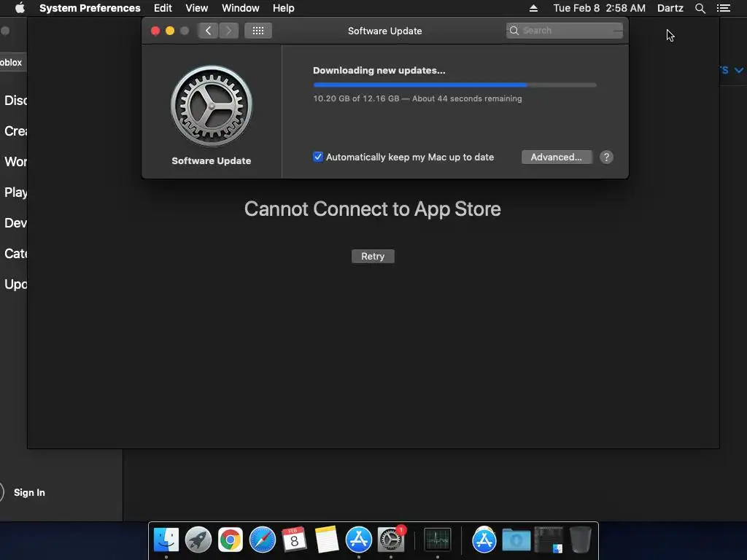Show all preferences grid button
Image resolution: width=747 pixels, height=560 pixels.
pos(258,31)
